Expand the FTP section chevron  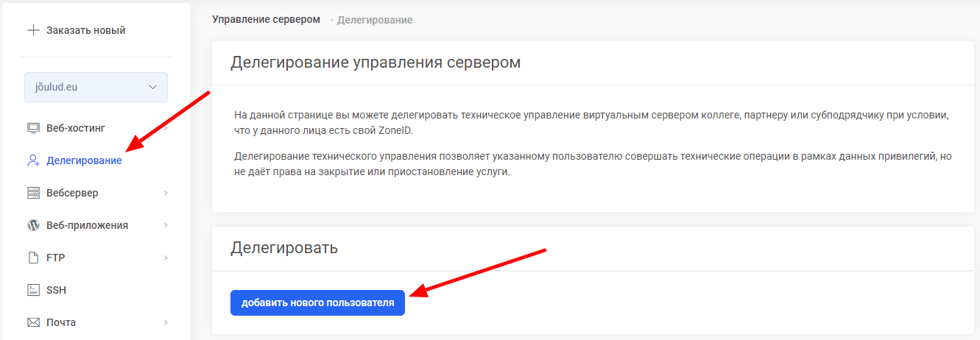(166, 258)
